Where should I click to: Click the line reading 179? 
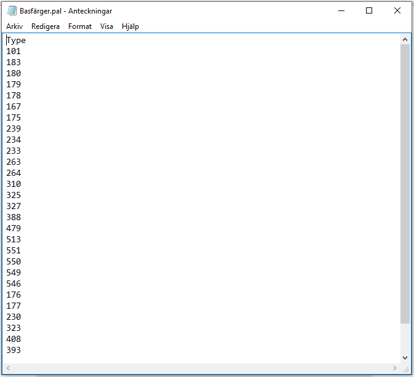pos(13,84)
